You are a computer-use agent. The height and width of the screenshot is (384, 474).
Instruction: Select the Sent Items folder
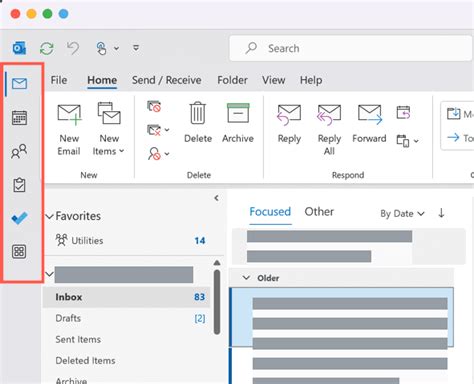coord(78,339)
